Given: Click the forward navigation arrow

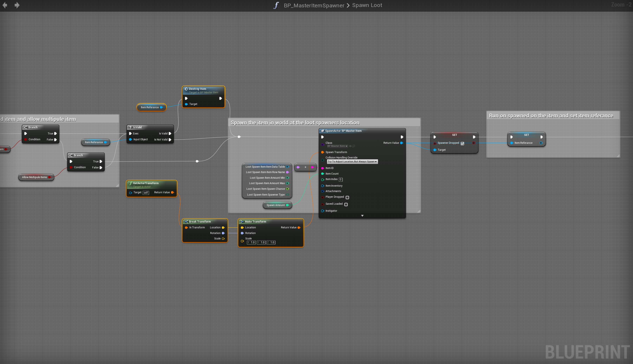Looking at the screenshot, I should point(17,5).
